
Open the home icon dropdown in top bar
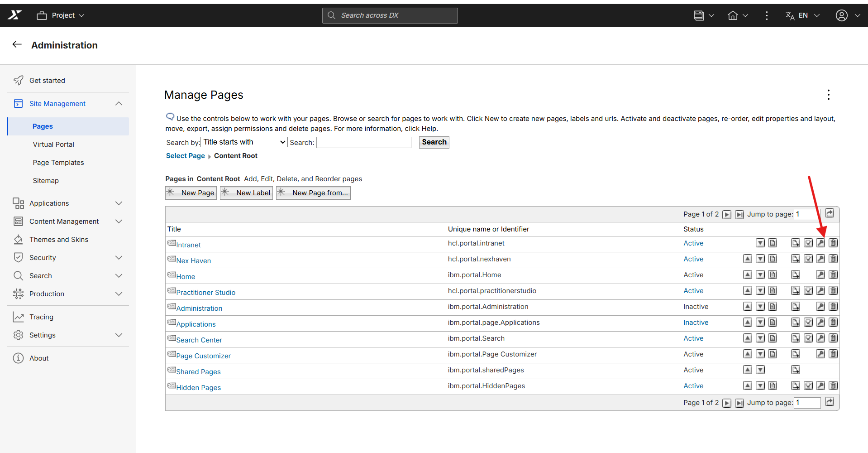[738, 15]
